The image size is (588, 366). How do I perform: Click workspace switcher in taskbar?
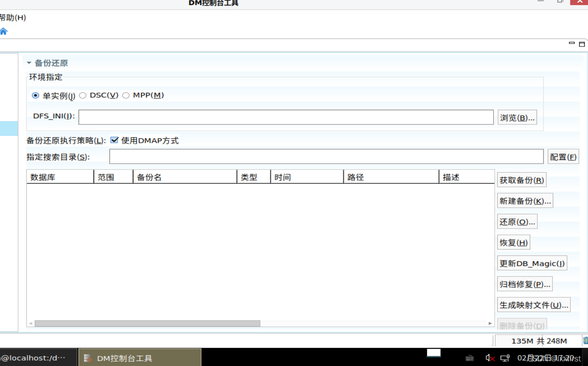click(434, 353)
